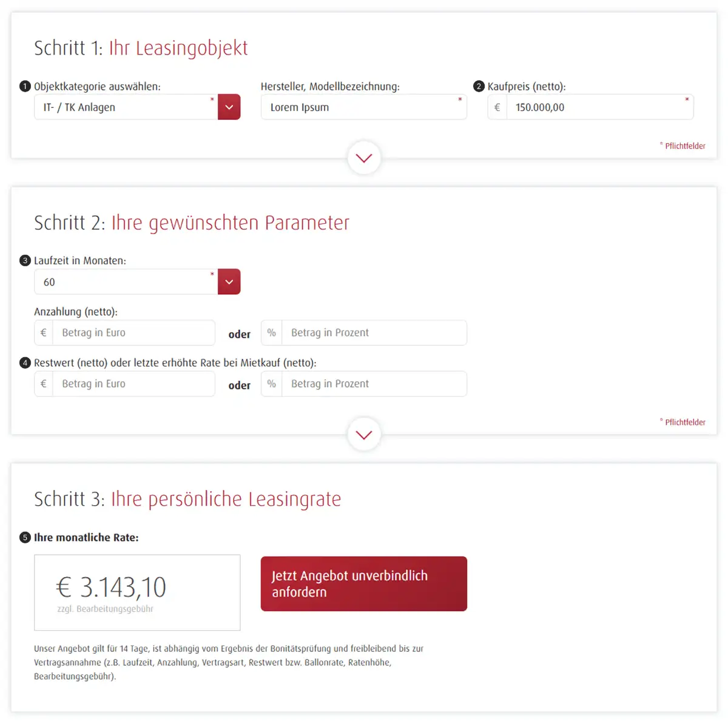728x721 pixels.
Task: Click the Euro symbol in the Restwert row
Action: point(43,384)
